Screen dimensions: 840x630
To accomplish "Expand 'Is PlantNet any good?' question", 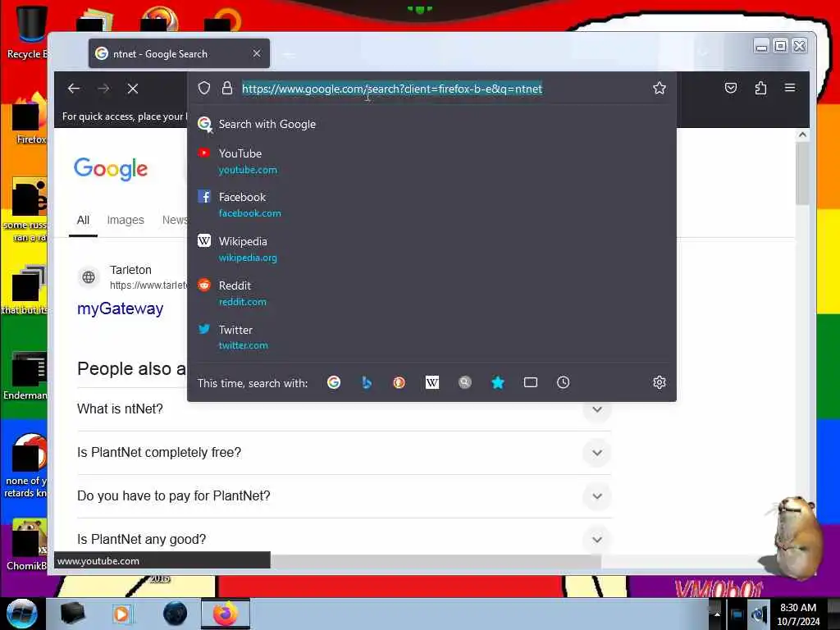I will click(x=344, y=539).
